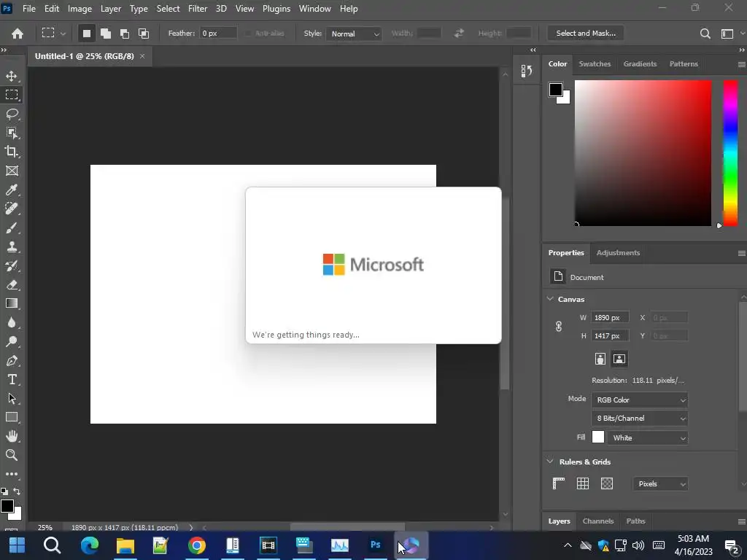The height and width of the screenshot is (560, 747).
Task: Select the Zoom tool
Action: pyautogui.click(x=12, y=455)
